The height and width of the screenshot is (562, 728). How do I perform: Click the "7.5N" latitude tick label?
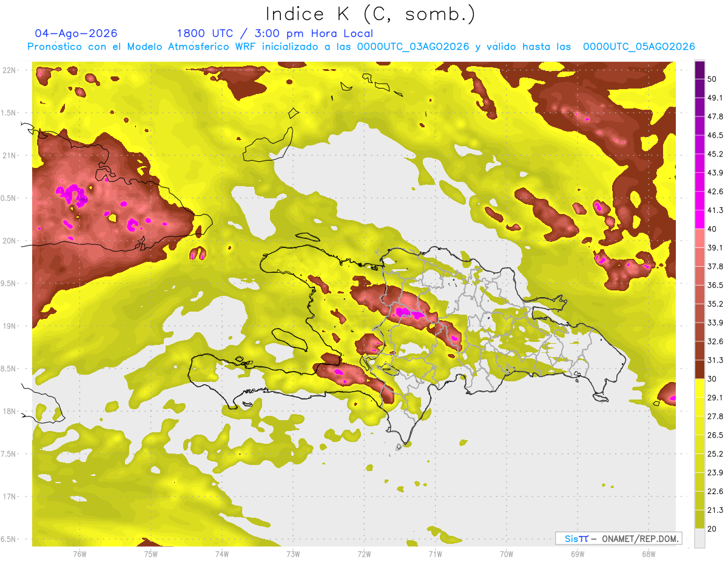coord(9,455)
